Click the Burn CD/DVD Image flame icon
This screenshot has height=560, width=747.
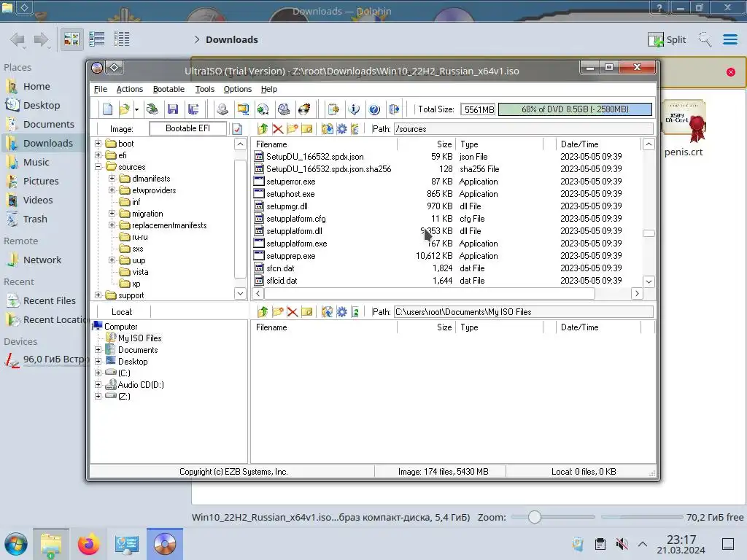point(304,109)
